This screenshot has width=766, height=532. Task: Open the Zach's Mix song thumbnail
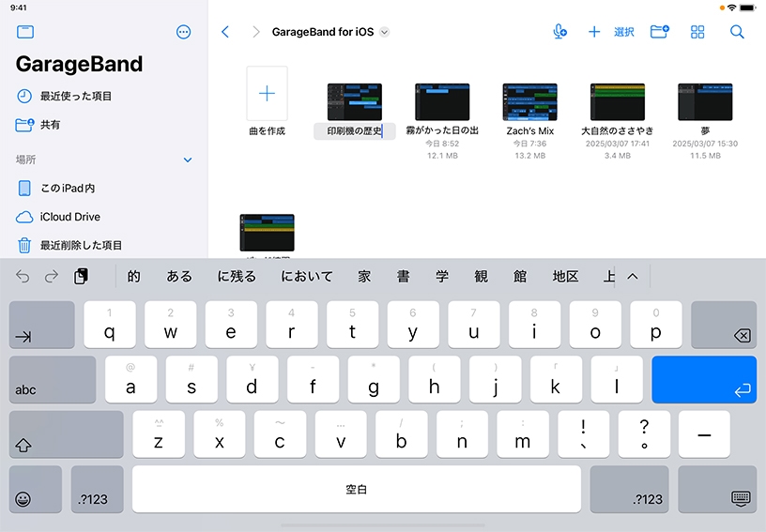(530, 101)
